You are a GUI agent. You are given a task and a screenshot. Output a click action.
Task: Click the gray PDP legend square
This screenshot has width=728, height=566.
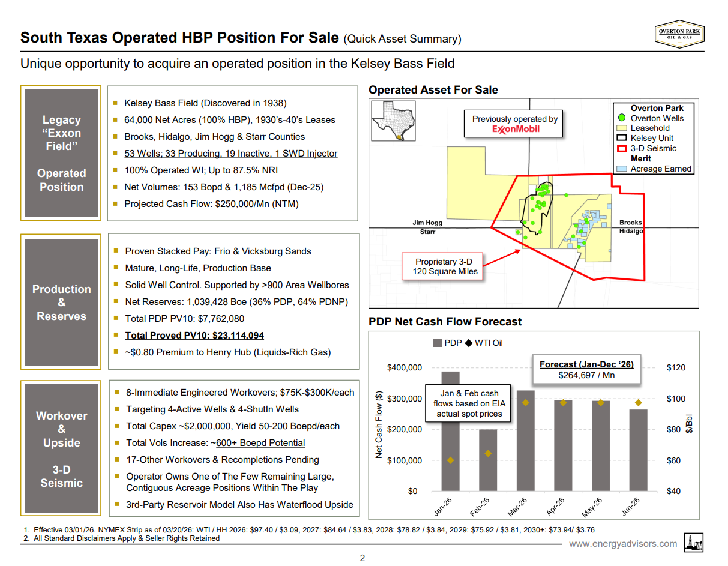tap(437, 343)
